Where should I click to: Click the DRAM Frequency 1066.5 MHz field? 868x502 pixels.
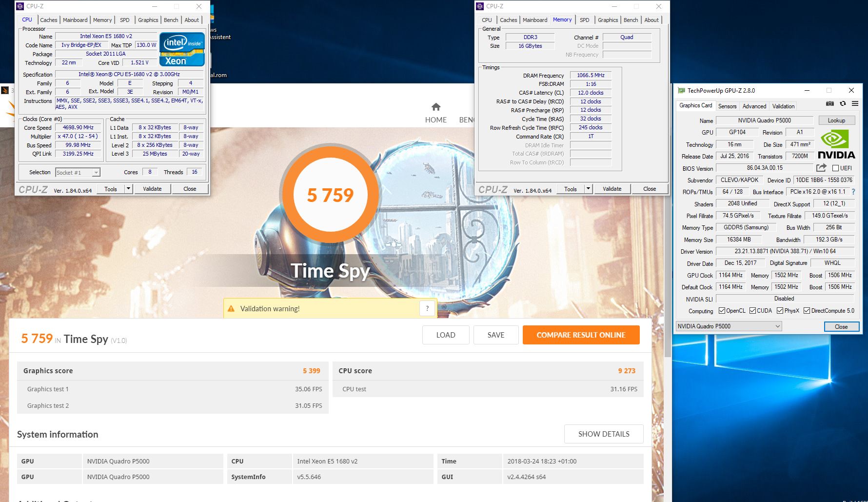click(x=591, y=75)
